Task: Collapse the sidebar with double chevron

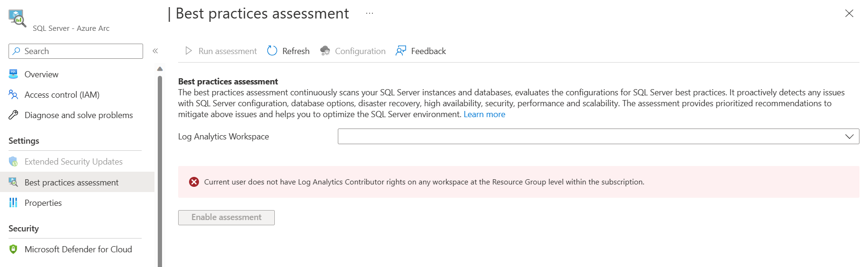Action: [x=155, y=51]
